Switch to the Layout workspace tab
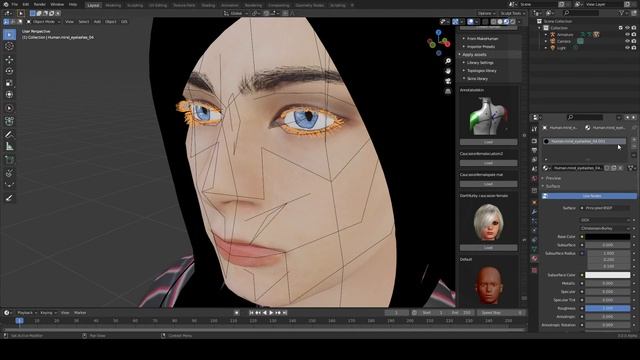 (x=93, y=5)
